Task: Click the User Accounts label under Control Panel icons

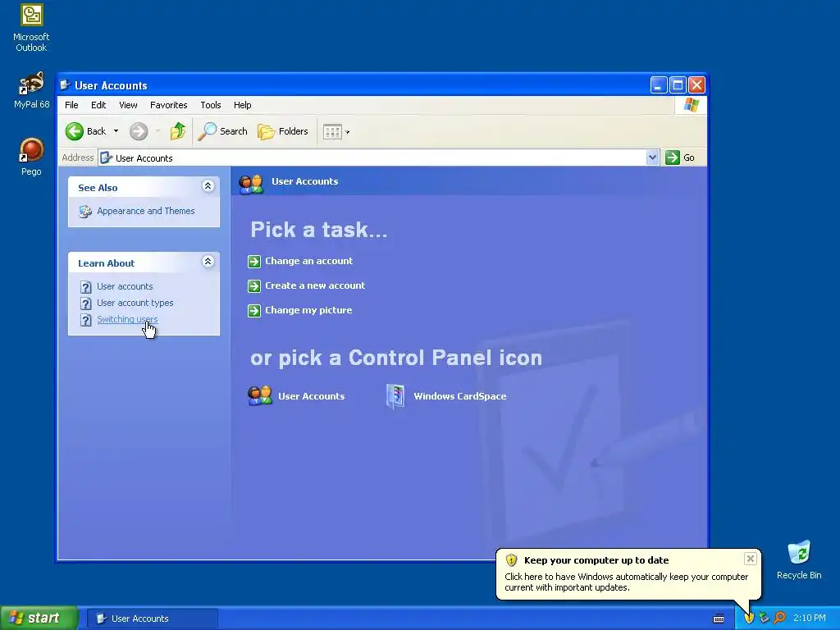Action: [311, 396]
